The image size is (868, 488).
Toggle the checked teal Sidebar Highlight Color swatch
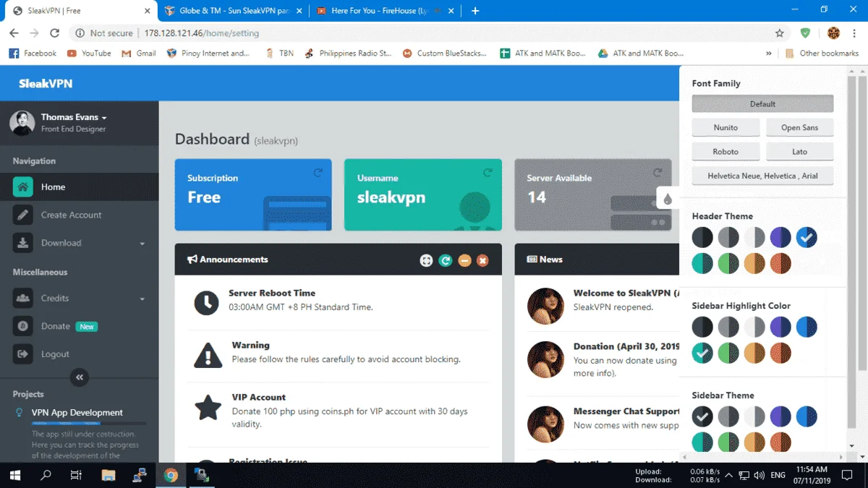point(702,353)
